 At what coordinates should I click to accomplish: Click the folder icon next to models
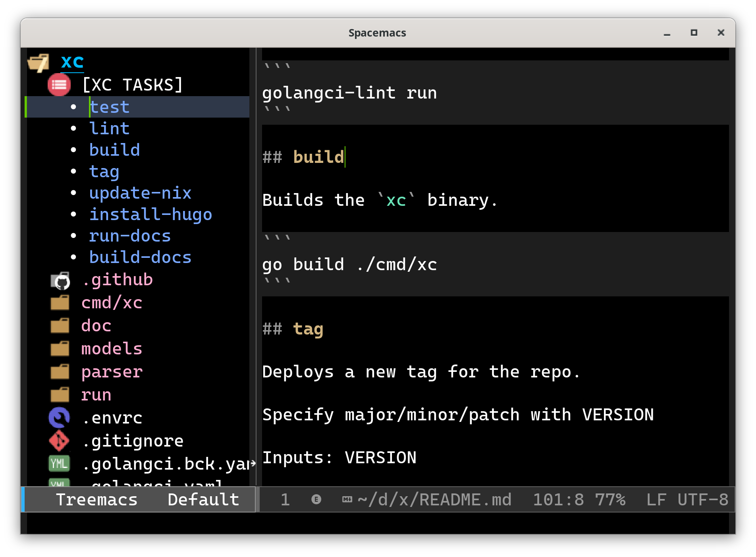coord(60,349)
